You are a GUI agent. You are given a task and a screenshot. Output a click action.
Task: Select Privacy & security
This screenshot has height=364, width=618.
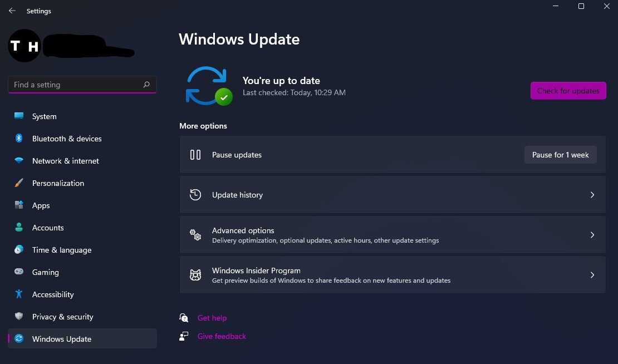click(x=82, y=317)
